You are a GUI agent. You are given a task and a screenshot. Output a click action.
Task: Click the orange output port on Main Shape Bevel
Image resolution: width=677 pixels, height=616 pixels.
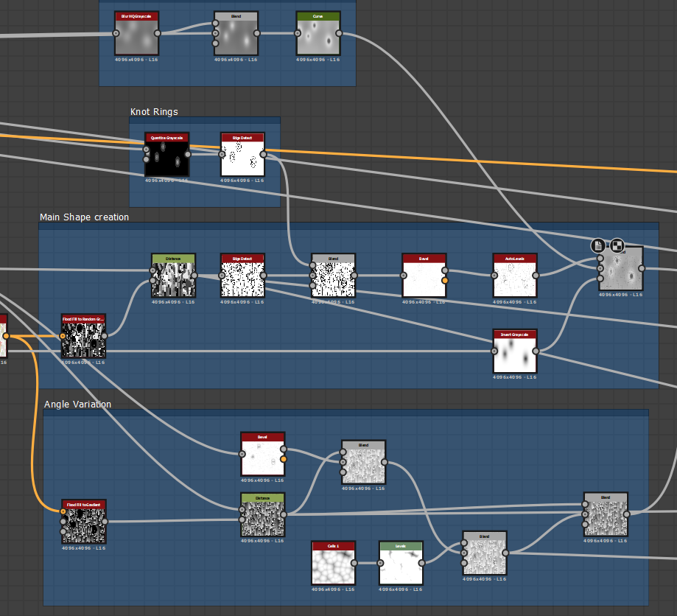click(x=445, y=280)
